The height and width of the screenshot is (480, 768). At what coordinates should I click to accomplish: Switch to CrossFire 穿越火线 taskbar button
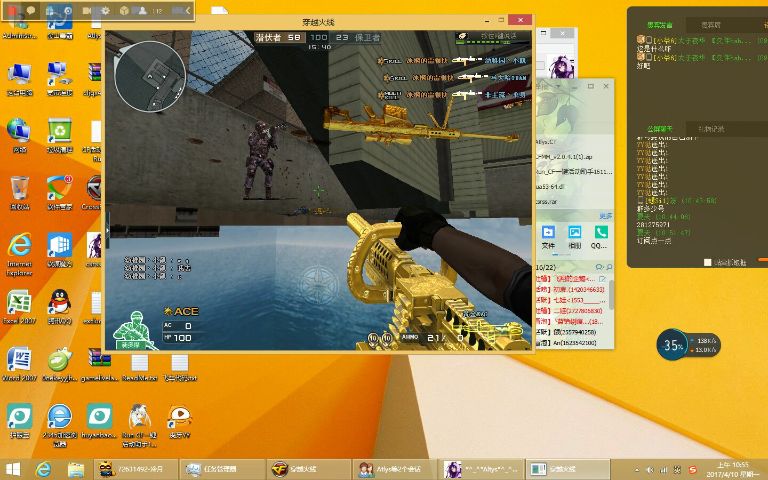click(309, 469)
